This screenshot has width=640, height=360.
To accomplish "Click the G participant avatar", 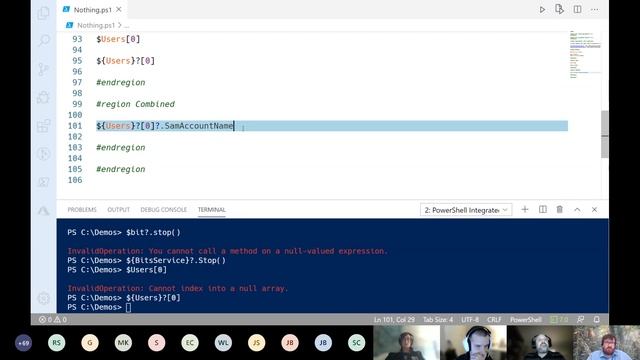I will click(x=90, y=343).
